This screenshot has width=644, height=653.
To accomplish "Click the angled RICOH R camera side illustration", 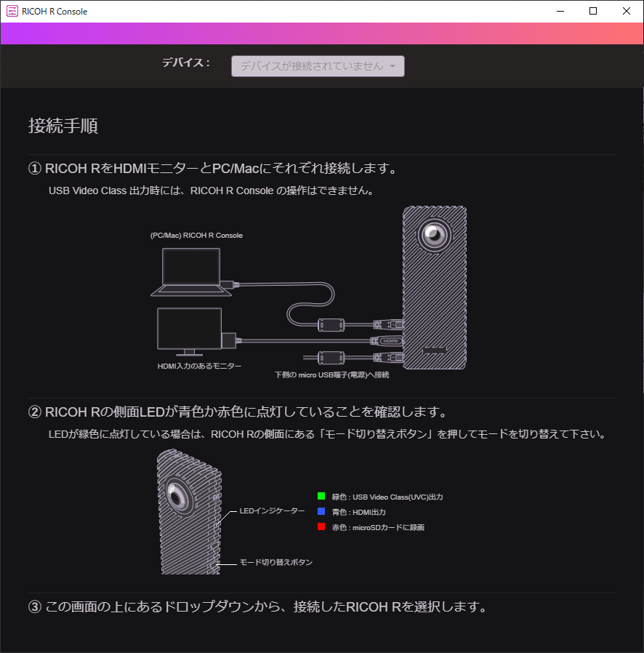I will 190,512.
